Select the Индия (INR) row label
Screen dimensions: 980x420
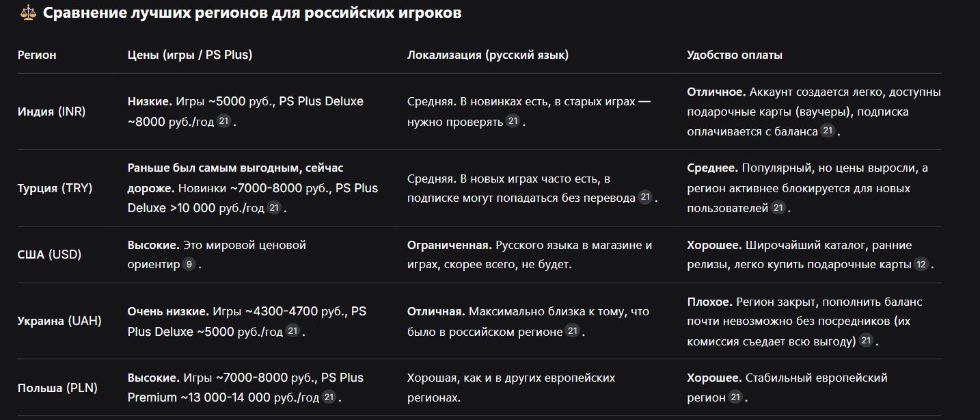pyautogui.click(x=52, y=111)
